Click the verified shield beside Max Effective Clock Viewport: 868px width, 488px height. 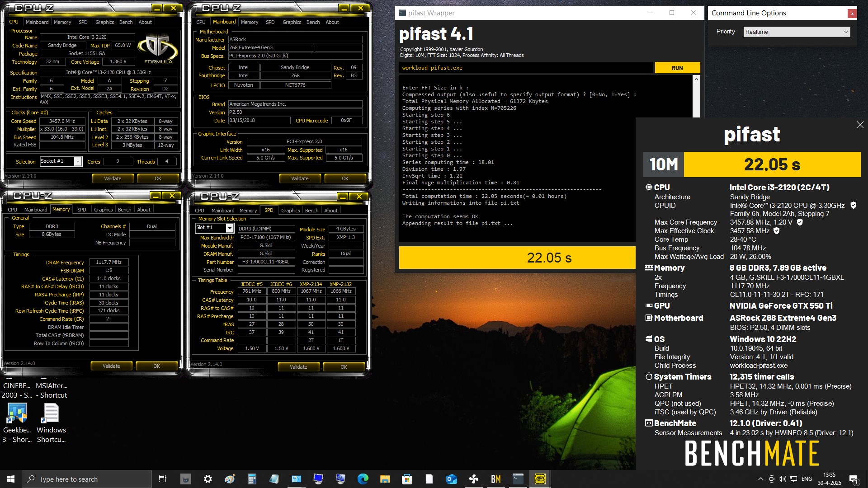777,230
